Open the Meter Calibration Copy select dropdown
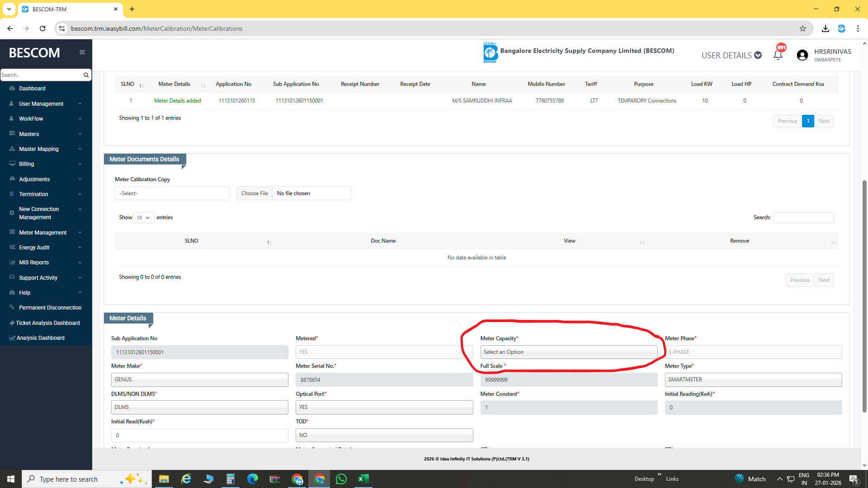868x488 pixels. (172, 193)
